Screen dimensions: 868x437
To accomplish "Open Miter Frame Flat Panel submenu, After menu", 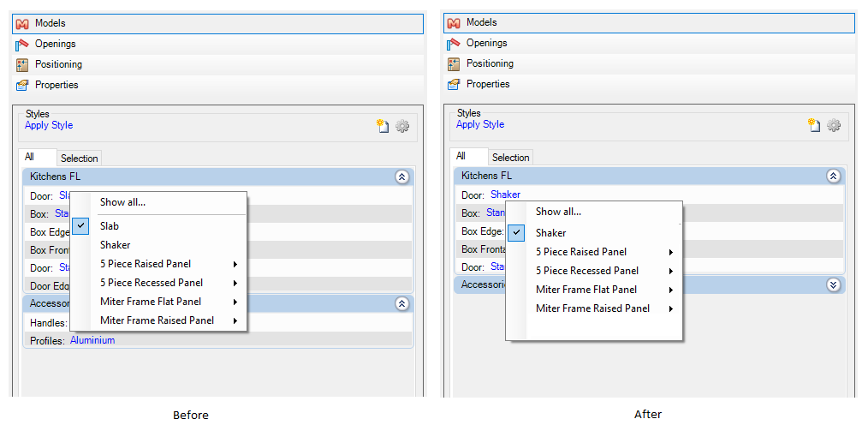I will point(594,290).
